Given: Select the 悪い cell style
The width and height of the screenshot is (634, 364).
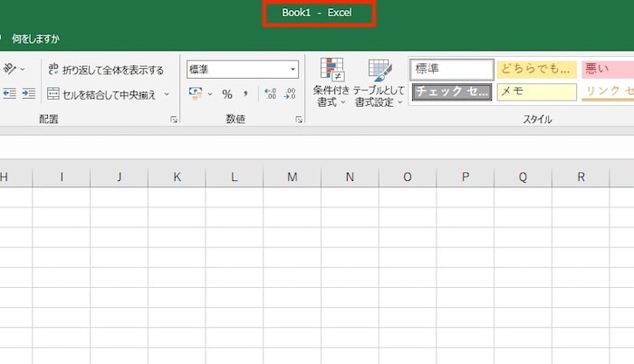Looking at the screenshot, I should (608, 69).
